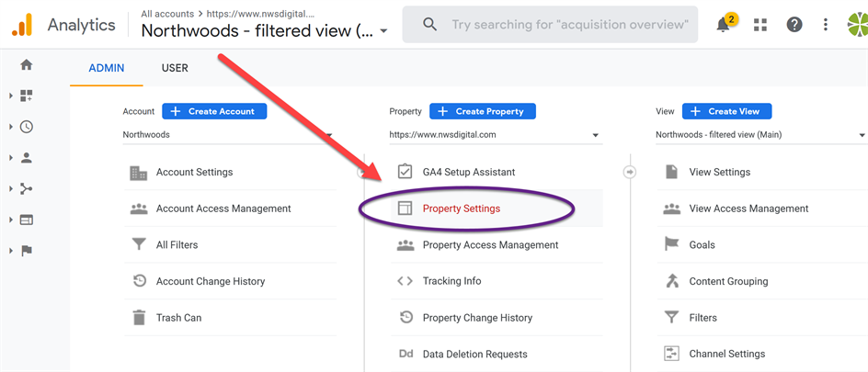Expand the Audience sidebar section arrow
Image resolution: width=868 pixels, height=372 pixels.
point(10,158)
